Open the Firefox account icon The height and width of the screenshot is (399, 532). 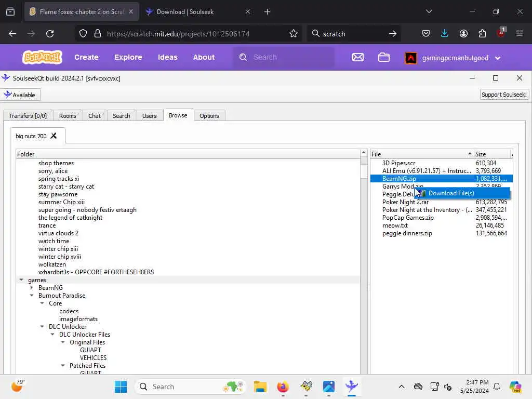[x=463, y=33]
